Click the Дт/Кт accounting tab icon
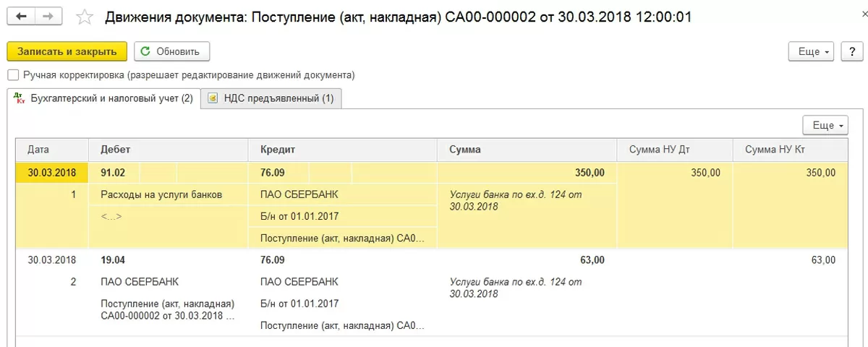This screenshot has height=347, width=868. pos(20,99)
